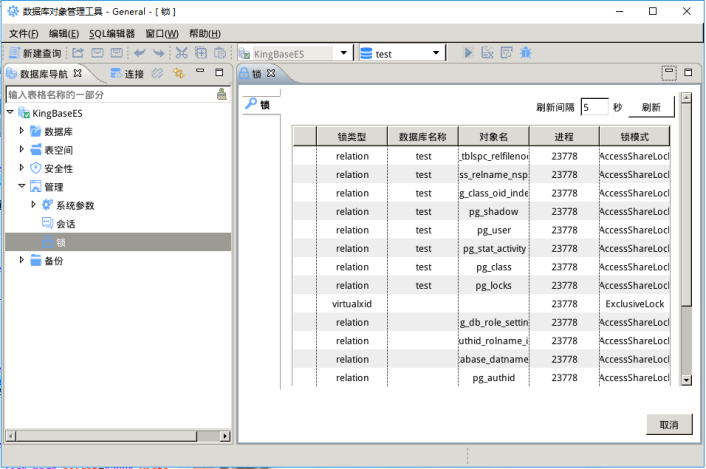Expand the 数据库 tree node

pyautogui.click(x=21, y=131)
